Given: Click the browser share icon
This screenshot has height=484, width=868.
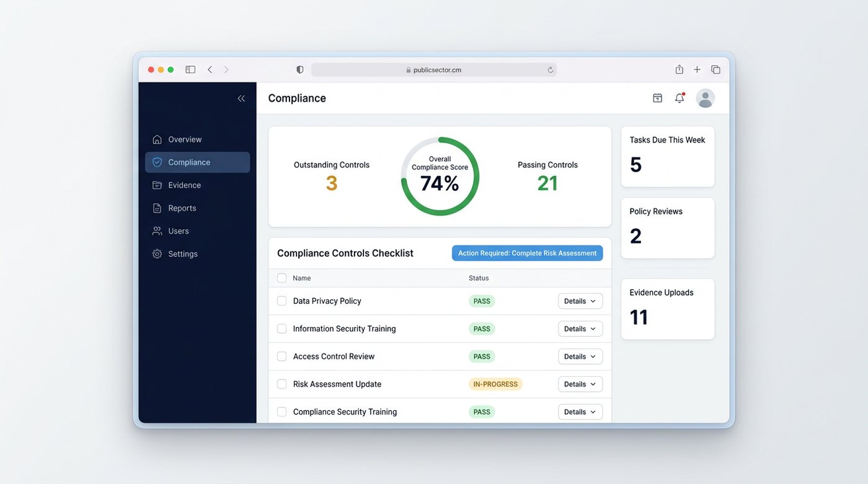Looking at the screenshot, I should click(680, 69).
